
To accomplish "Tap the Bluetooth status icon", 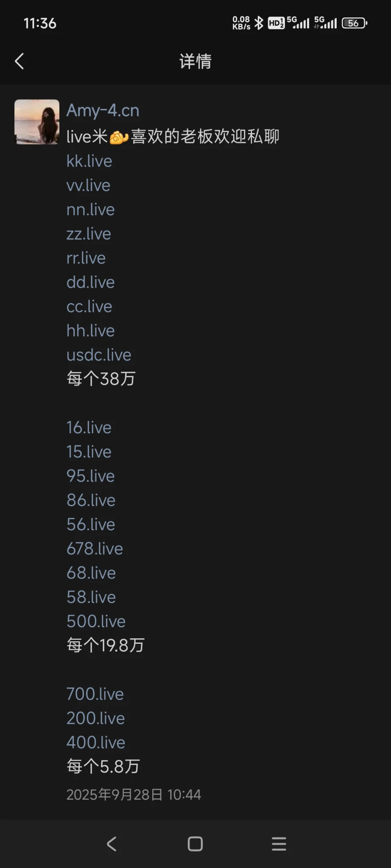I will click(259, 23).
